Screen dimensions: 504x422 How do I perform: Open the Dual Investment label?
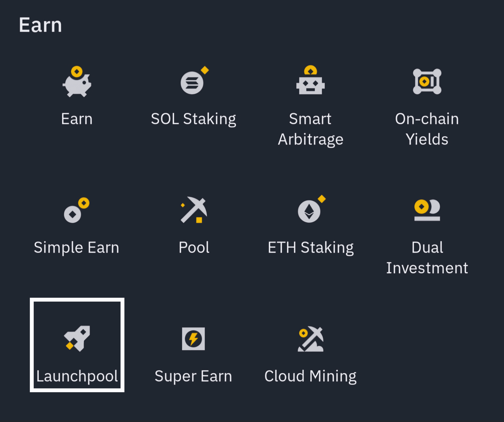pyautogui.click(x=427, y=258)
